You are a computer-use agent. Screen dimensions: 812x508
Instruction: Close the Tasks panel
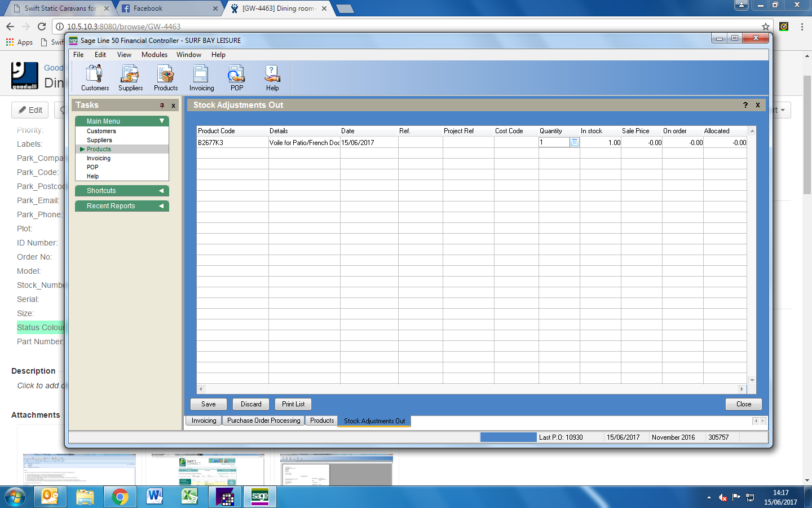tap(173, 106)
